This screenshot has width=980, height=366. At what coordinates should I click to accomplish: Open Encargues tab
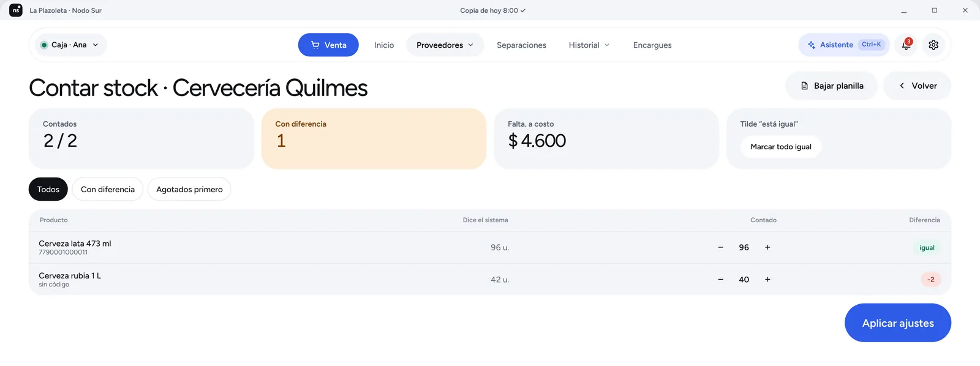652,45
